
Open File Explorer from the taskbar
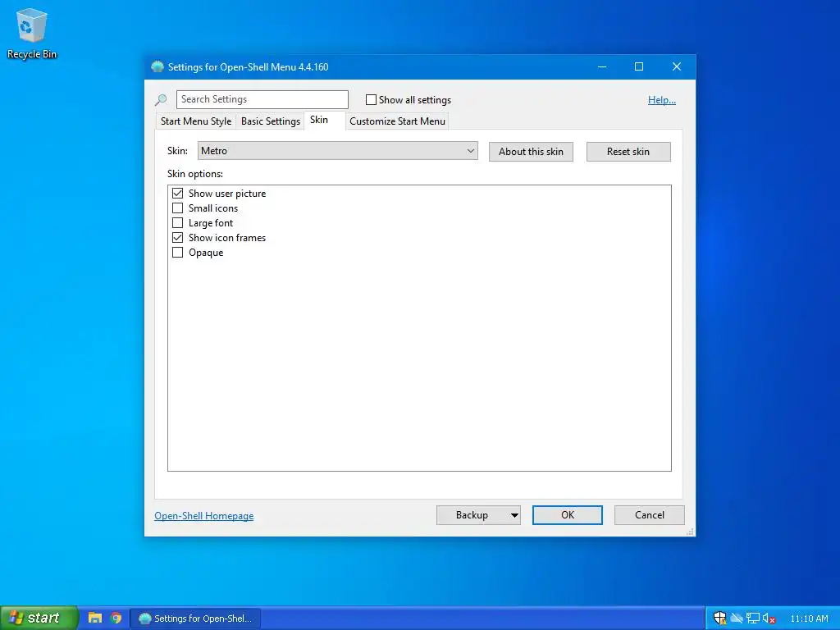click(95, 618)
